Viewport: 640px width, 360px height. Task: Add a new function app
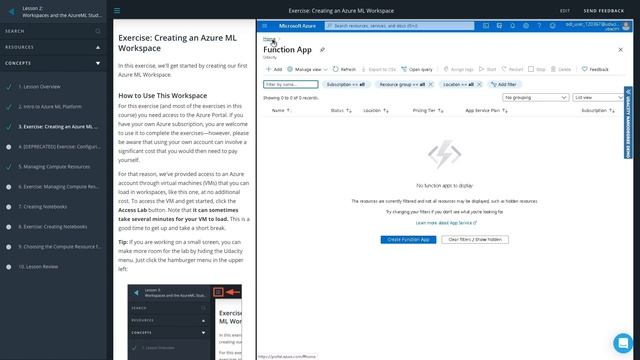(x=274, y=69)
